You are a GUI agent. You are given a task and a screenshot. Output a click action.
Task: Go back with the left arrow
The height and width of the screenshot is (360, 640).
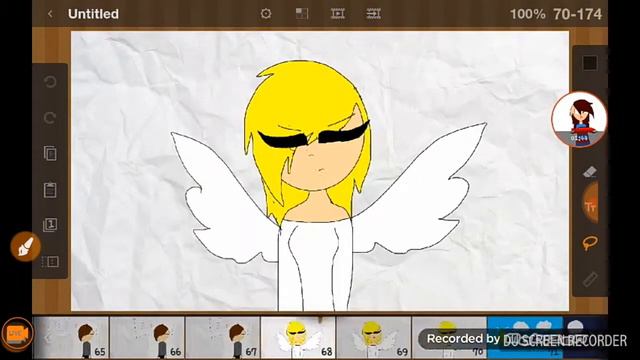(50, 14)
